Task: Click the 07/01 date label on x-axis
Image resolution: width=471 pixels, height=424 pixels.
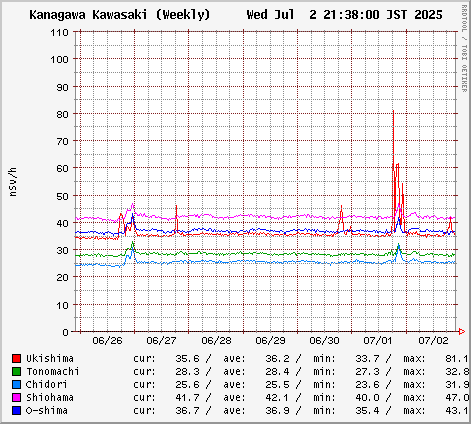Action: coord(378,340)
